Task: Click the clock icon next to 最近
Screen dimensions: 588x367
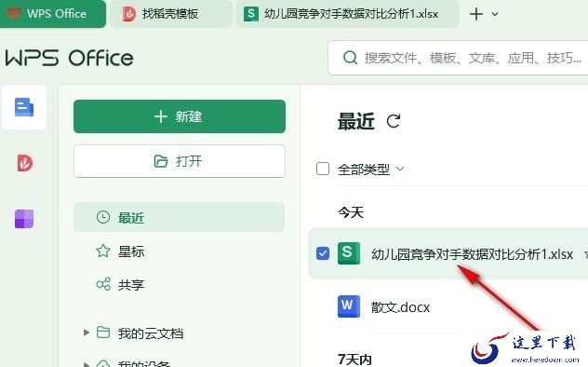Action: click(x=103, y=217)
